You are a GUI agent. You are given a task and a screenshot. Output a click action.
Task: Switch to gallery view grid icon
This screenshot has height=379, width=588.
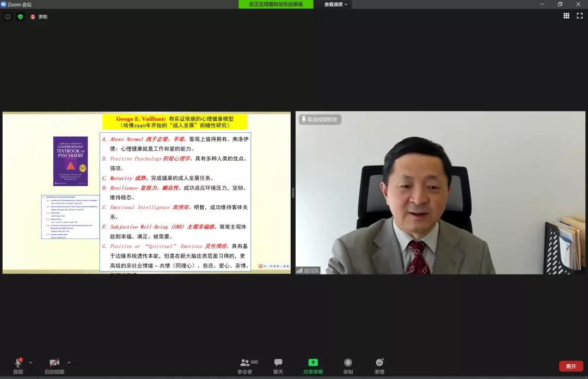[x=566, y=16]
